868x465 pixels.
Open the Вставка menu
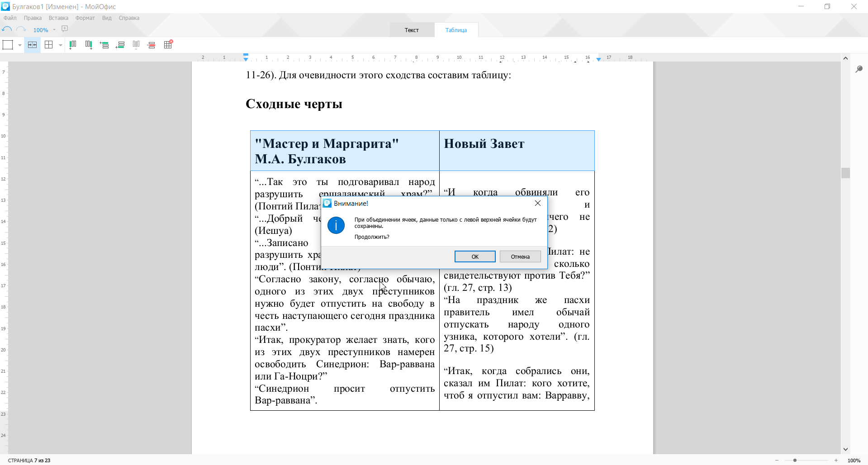tap(58, 18)
